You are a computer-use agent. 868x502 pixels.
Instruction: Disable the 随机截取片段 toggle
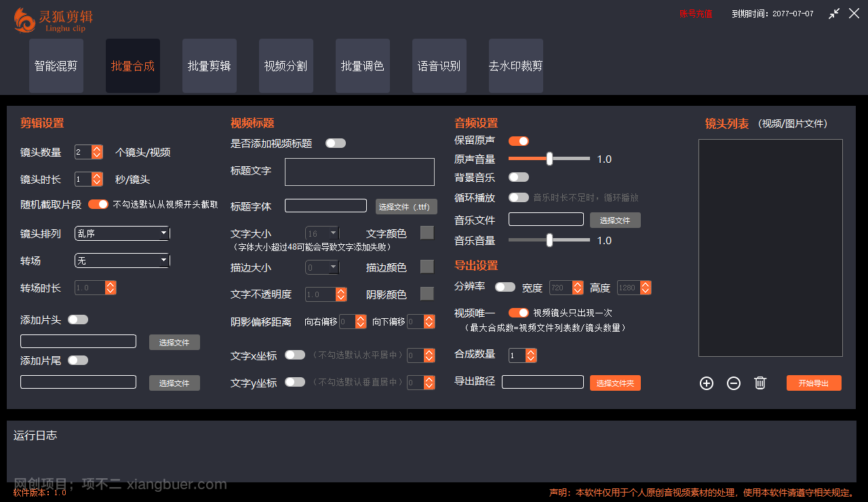tap(98, 204)
